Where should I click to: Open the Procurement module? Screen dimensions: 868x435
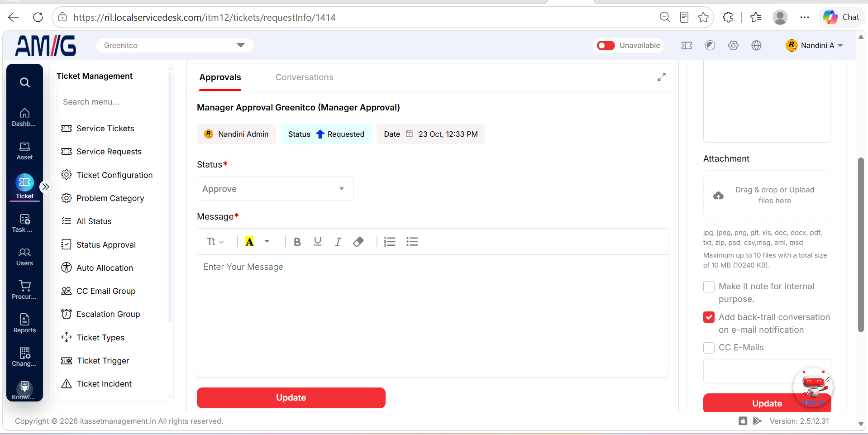(x=24, y=290)
